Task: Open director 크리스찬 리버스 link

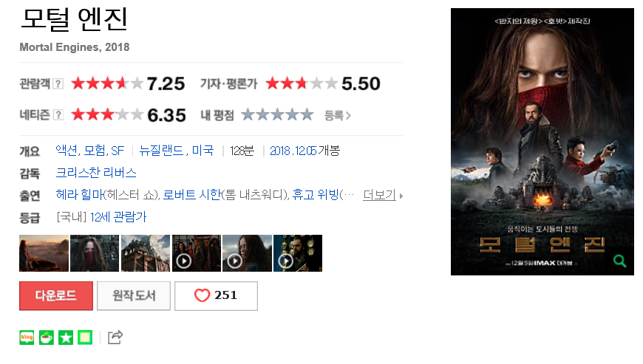Action: click(x=96, y=172)
